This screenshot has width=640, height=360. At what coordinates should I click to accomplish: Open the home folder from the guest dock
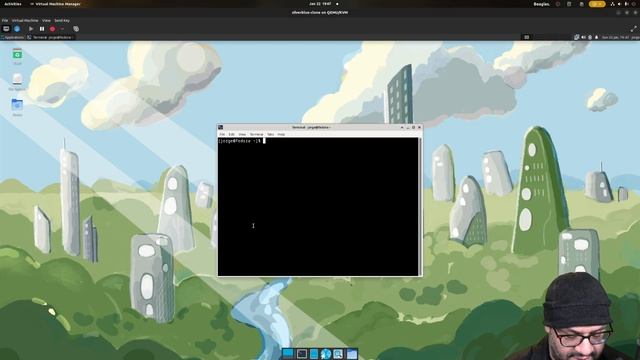tap(352, 353)
